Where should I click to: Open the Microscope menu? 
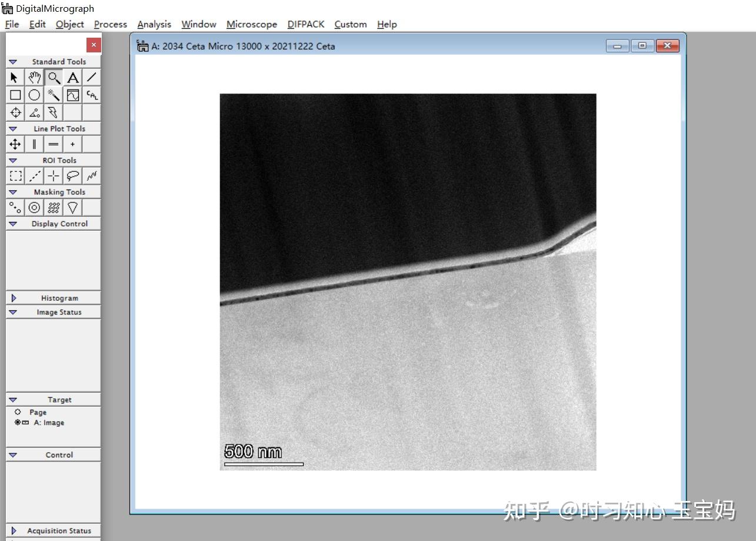[251, 24]
